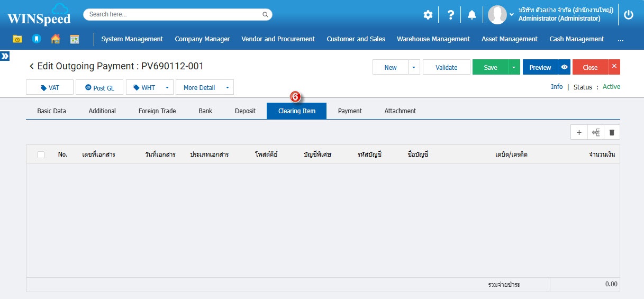Click into the Search here field
Image resolution: width=644 pixels, height=299 pixels.
175,14
